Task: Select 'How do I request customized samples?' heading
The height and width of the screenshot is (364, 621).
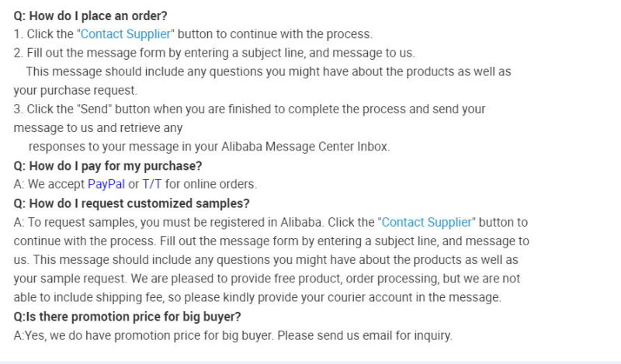Action: (131, 203)
